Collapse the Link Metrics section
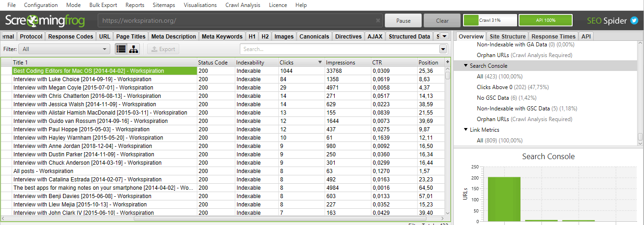This screenshot has height=225, width=644. 466,130
